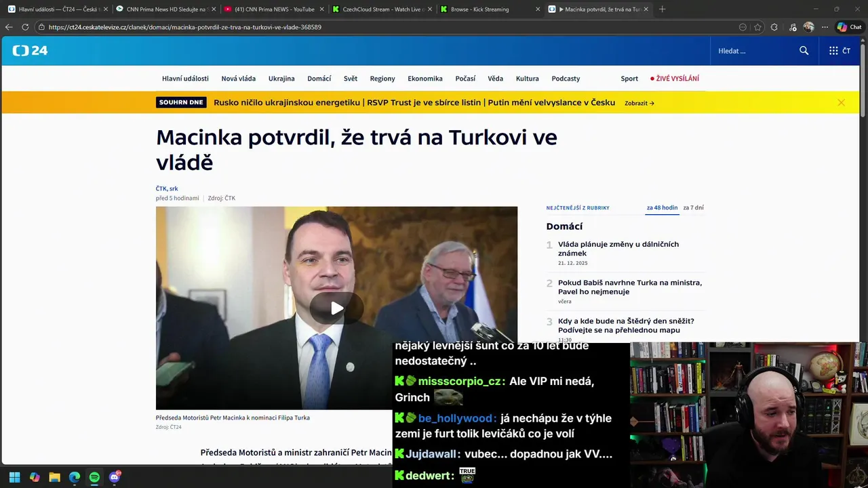Select the 'za 48 hodin' tab

click(662, 207)
